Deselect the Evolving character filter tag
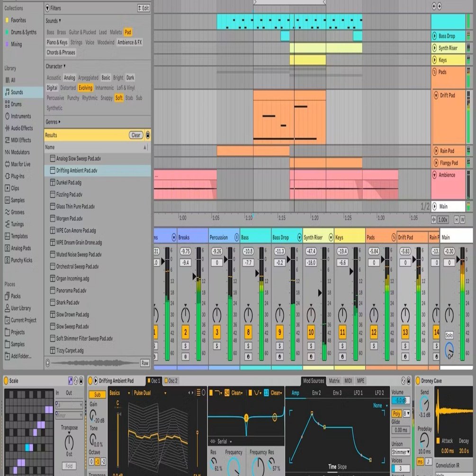Screen dimensions: 476x476 85,88
